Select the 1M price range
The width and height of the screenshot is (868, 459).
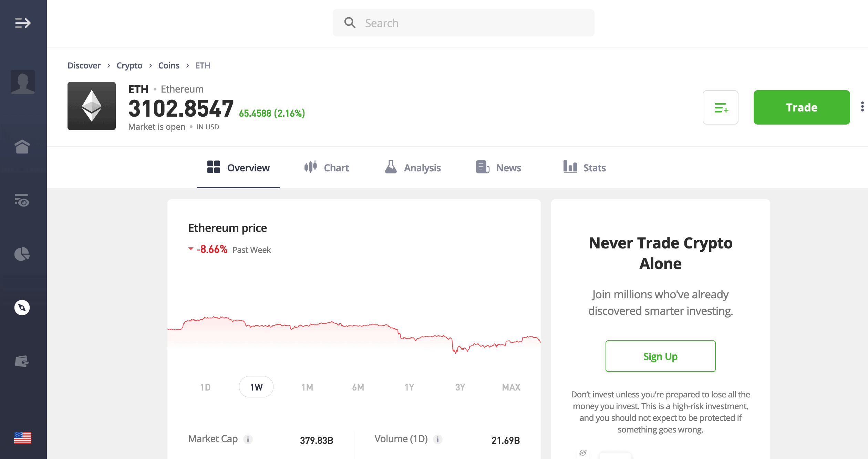pyautogui.click(x=307, y=387)
